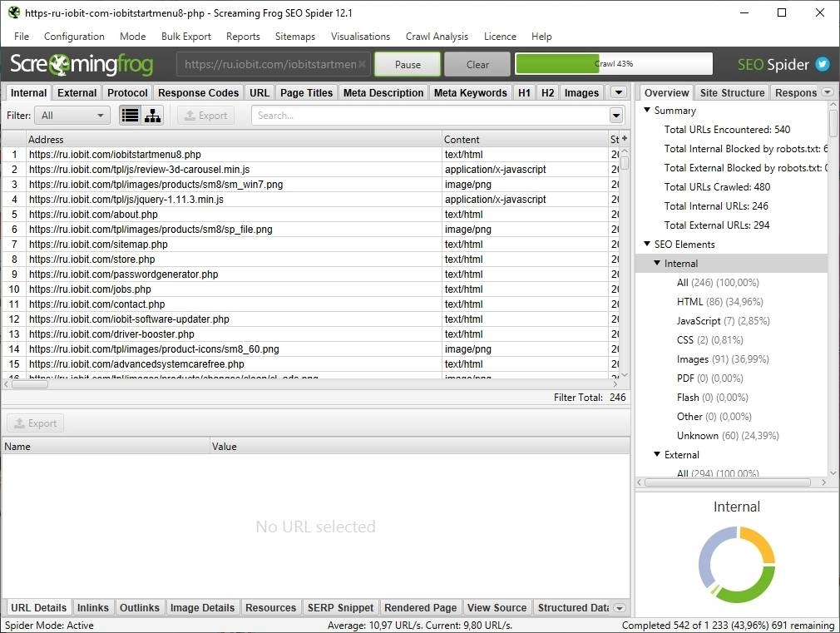Open the Twitter bird icon link
This screenshot has height=633, width=840.
coord(823,64)
